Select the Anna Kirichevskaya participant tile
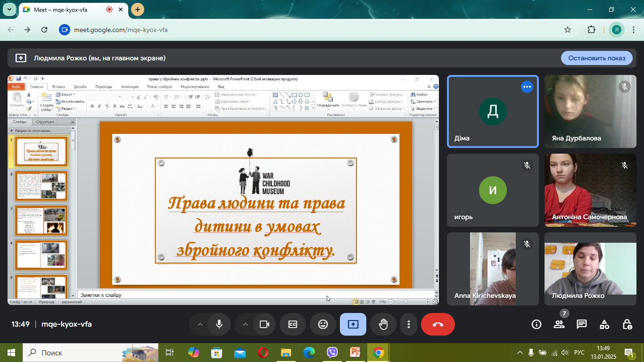The width and height of the screenshot is (644, 362). 493,269
